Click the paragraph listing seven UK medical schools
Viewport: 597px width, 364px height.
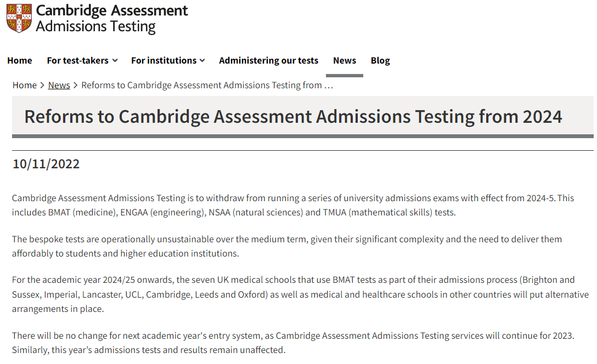(300, 294)
